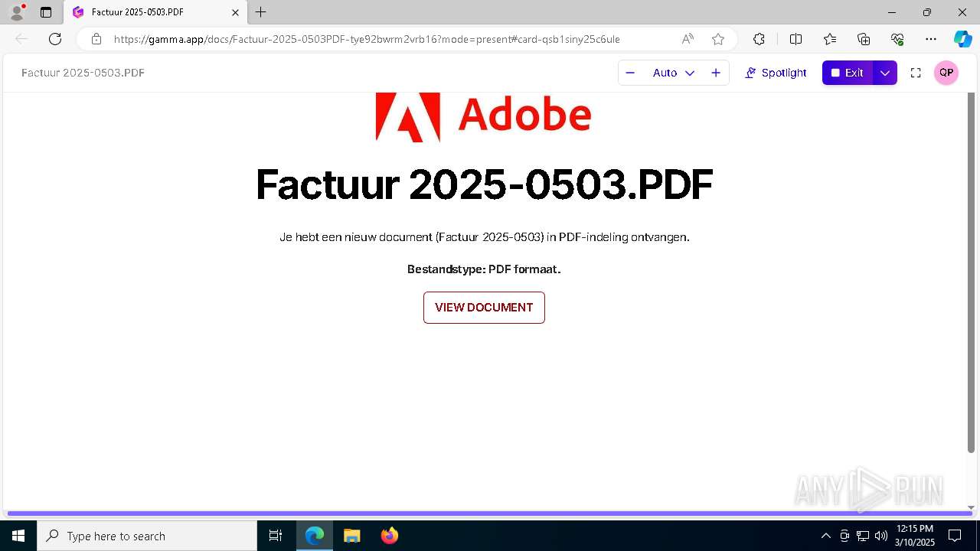Open the taskbar clock and date
The height and width of the screenshot is (551, 980).
coord(915,536)
